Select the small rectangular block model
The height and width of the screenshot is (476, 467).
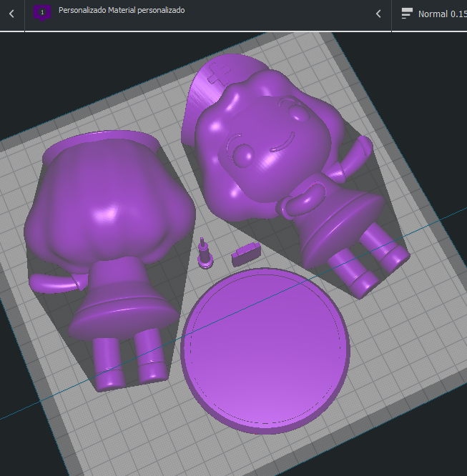tap(246, 254)
